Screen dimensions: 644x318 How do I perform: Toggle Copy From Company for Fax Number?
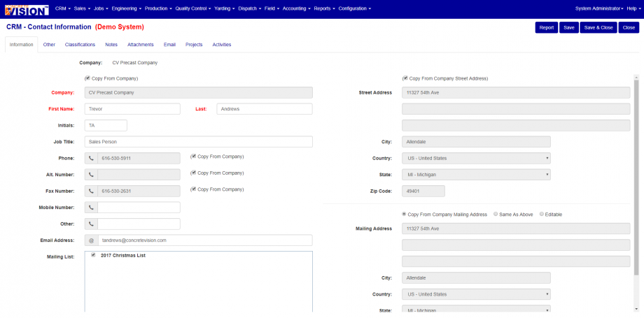pyautogui.click(x=193, y=189)
